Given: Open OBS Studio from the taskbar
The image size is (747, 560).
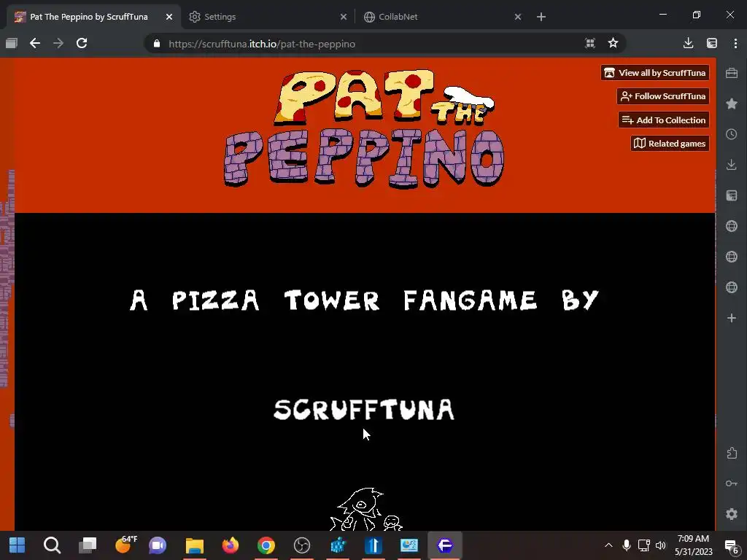Looking at the screenshot, I should [x=301, y=545].
